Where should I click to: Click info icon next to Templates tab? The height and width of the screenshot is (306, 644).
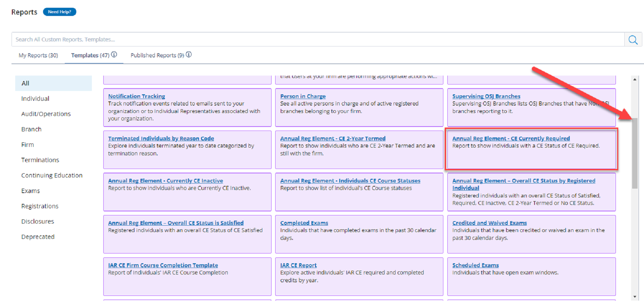[x=114, y=55]
